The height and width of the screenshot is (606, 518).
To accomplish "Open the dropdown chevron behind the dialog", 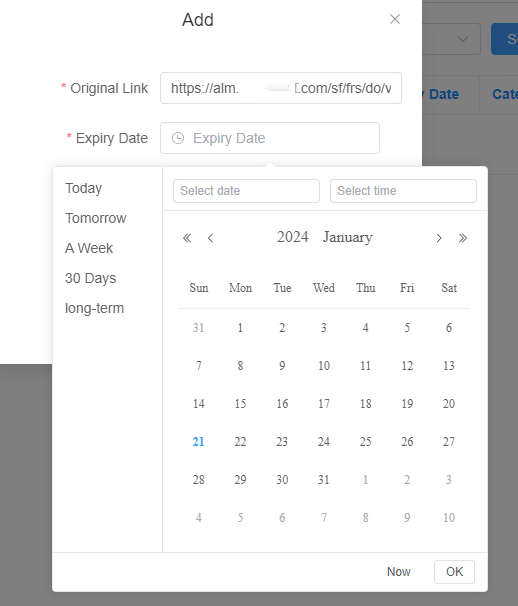I will pos(463,39).
